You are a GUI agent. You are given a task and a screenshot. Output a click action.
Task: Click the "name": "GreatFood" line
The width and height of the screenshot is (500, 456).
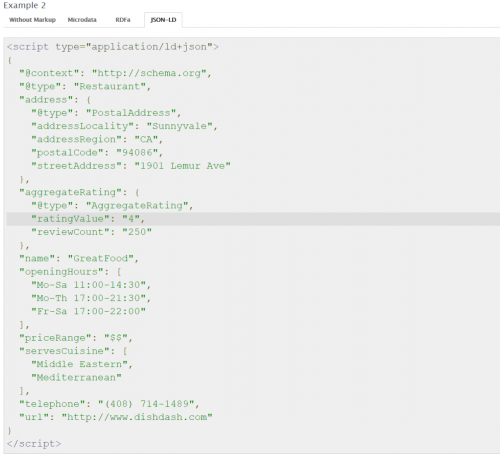pos(79,258)
